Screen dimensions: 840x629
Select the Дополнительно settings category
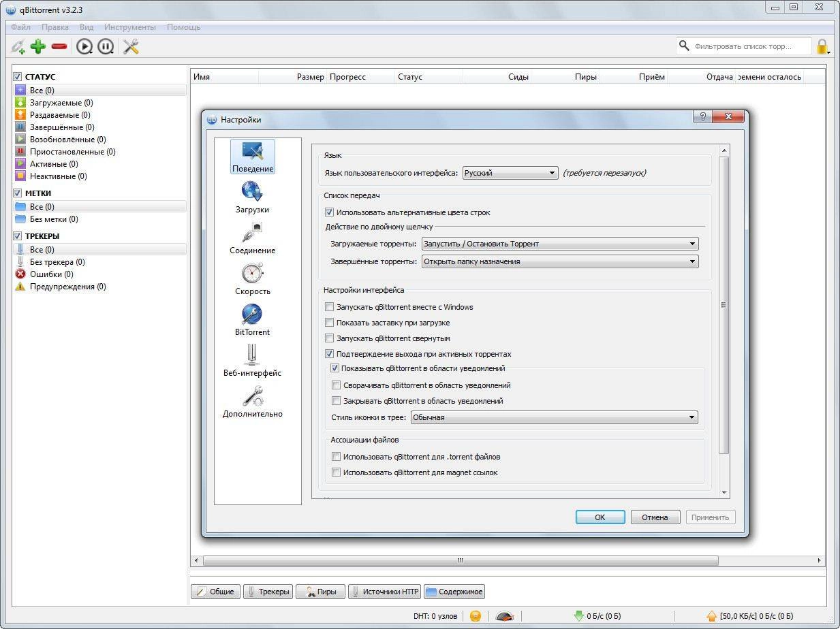[x=252, y=402]
